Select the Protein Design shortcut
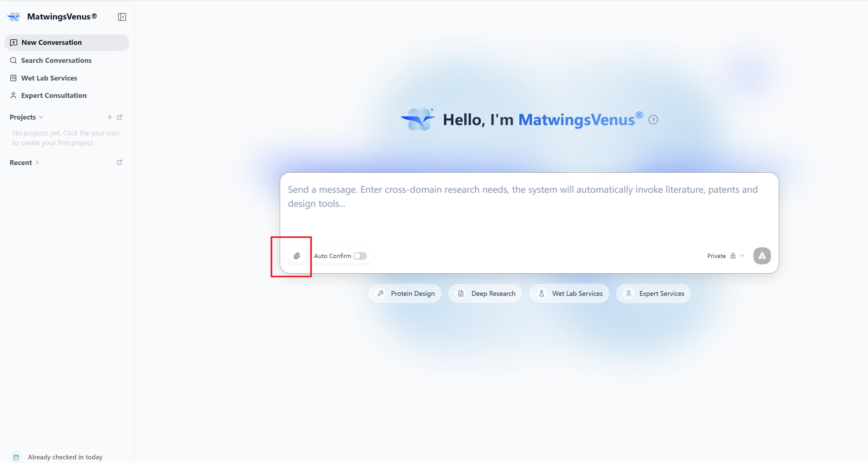The width and height of the screenshot is (868, 463). click(x=405, y=293)
